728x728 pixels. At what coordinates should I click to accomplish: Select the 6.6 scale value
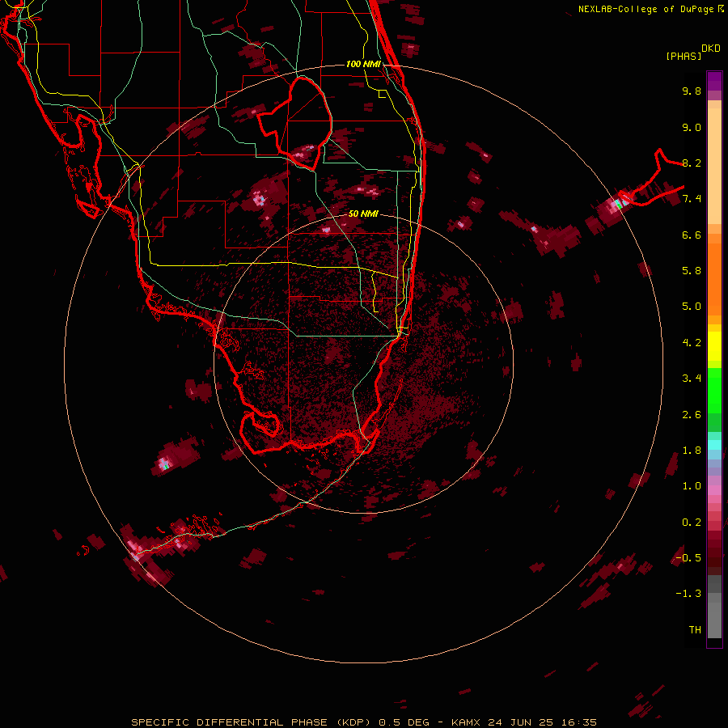(692, 235)
